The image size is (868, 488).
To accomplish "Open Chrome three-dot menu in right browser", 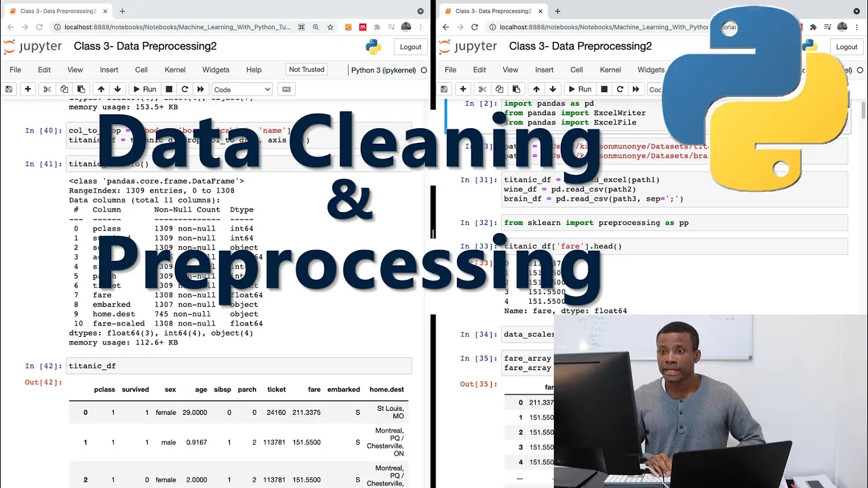I will tap(857, 27).
